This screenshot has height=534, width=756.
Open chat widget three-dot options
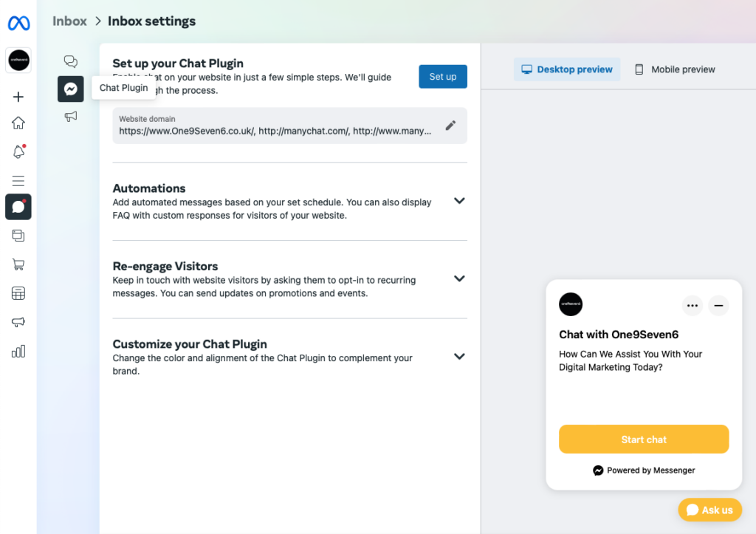tap(692, 305)
